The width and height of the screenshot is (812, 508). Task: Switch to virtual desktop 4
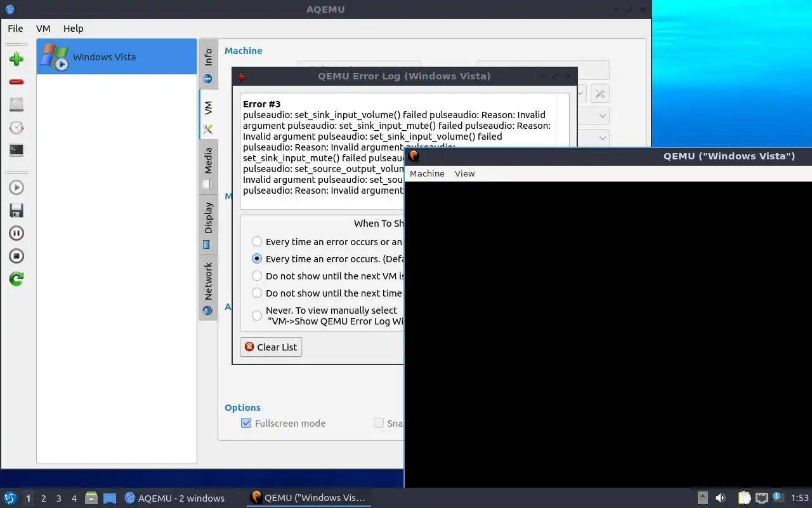74,498
